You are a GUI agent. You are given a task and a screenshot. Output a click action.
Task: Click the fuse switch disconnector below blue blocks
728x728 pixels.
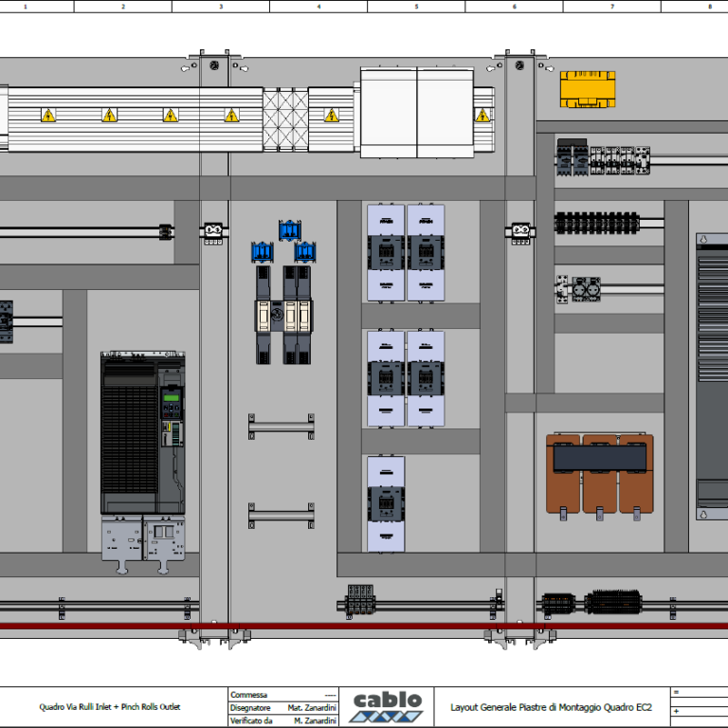click(x=282, y=315)
